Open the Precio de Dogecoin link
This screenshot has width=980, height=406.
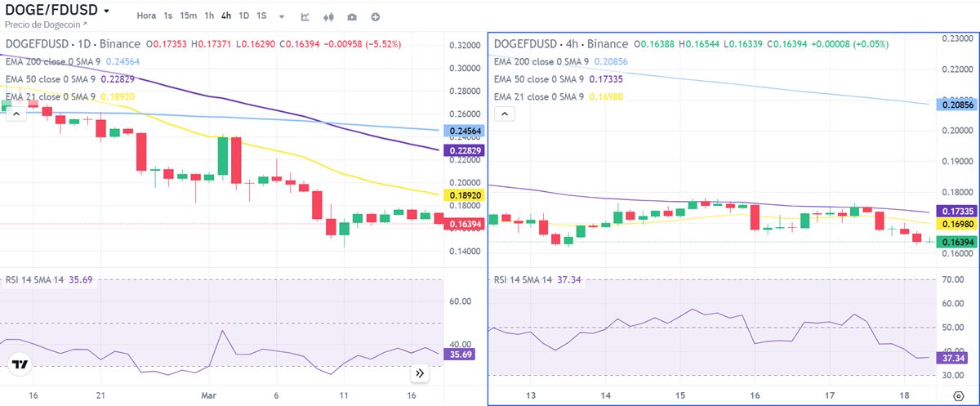coord(47,27)
